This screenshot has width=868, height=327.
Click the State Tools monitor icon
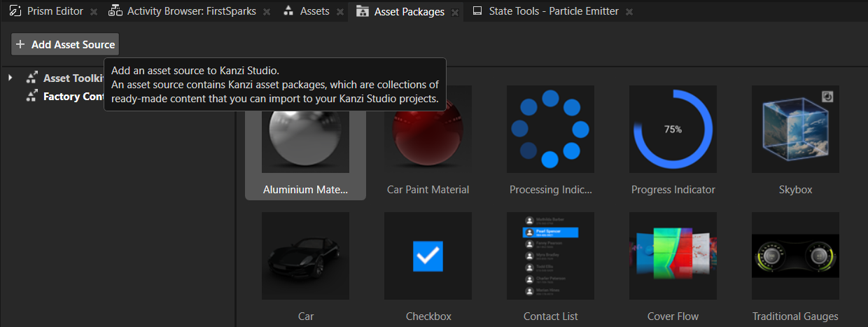click(x=477, y=11)
